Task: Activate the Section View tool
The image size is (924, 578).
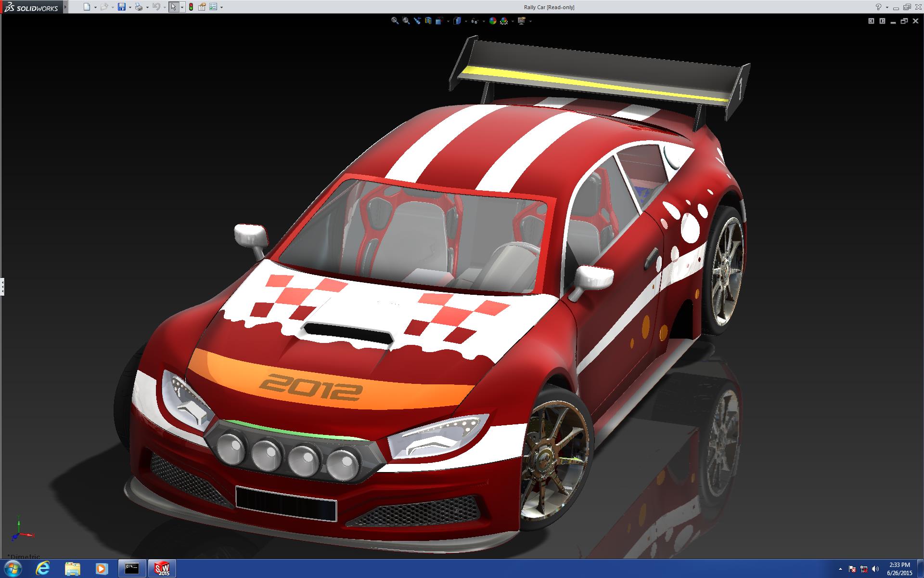Action: [x=428, y=21]
